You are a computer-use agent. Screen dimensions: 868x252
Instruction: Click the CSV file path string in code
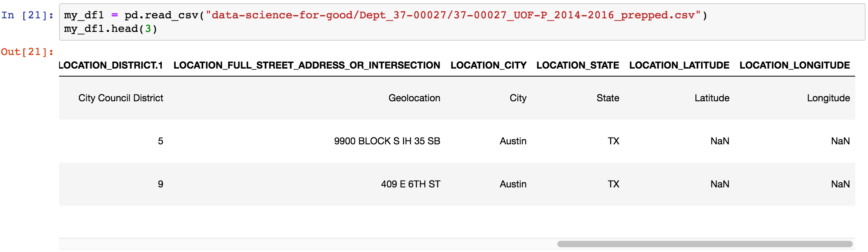click(x=453, y=16)
